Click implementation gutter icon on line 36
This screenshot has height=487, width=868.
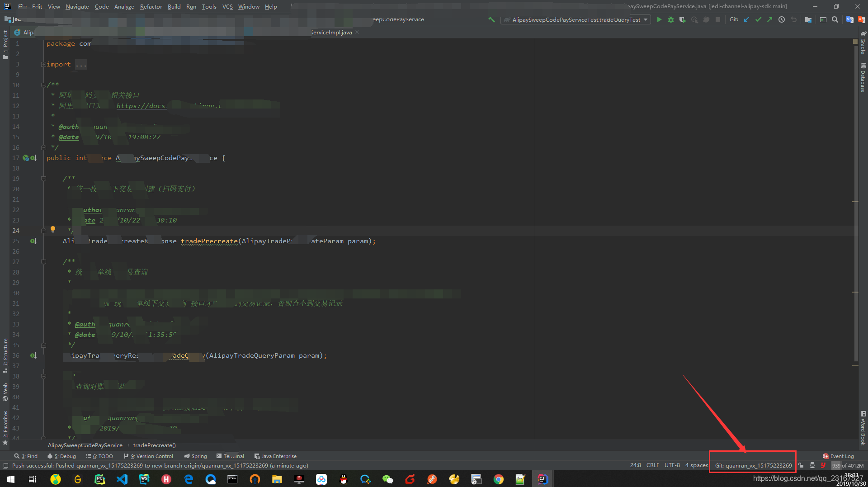click(x=33, y=355)
